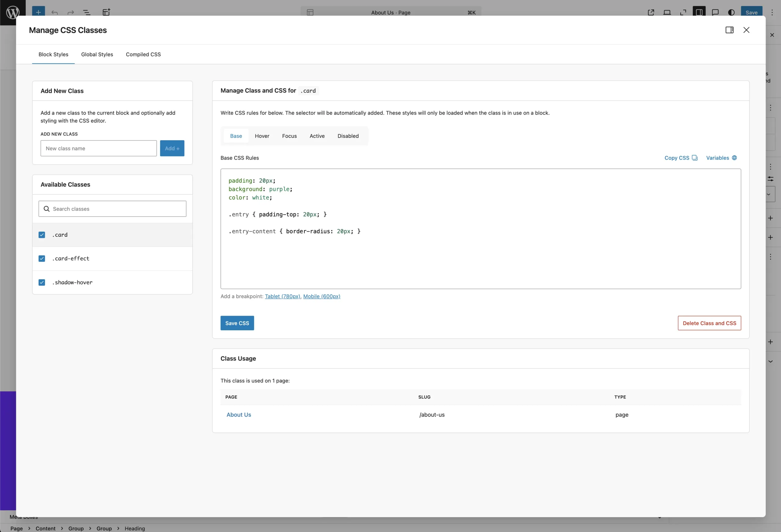Open the Variables globe icon
Viewport: 781px width, 532px height.
point(734,158)
